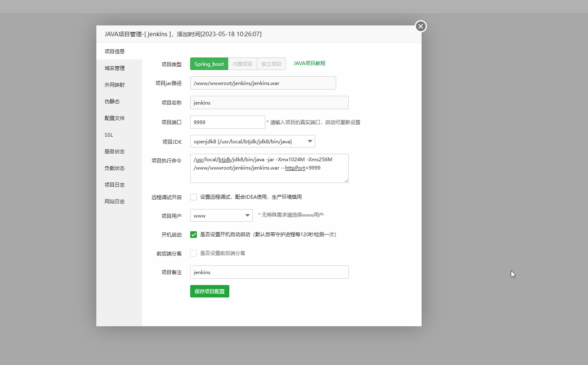The height and width of the screenshot is (365, 588).
Task: Uncheck 开机启动 autostart checkbox
Action: (193, 235)
